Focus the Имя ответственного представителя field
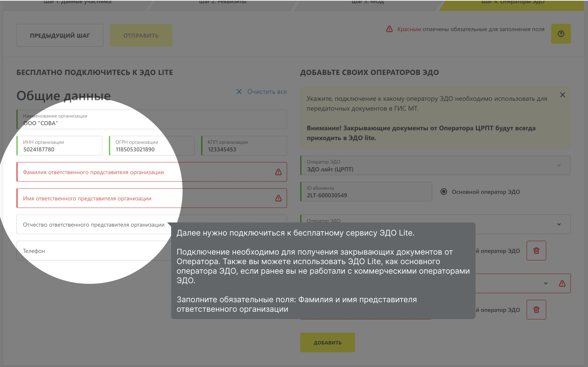588x367 pixels. click(x=152, y=198)
